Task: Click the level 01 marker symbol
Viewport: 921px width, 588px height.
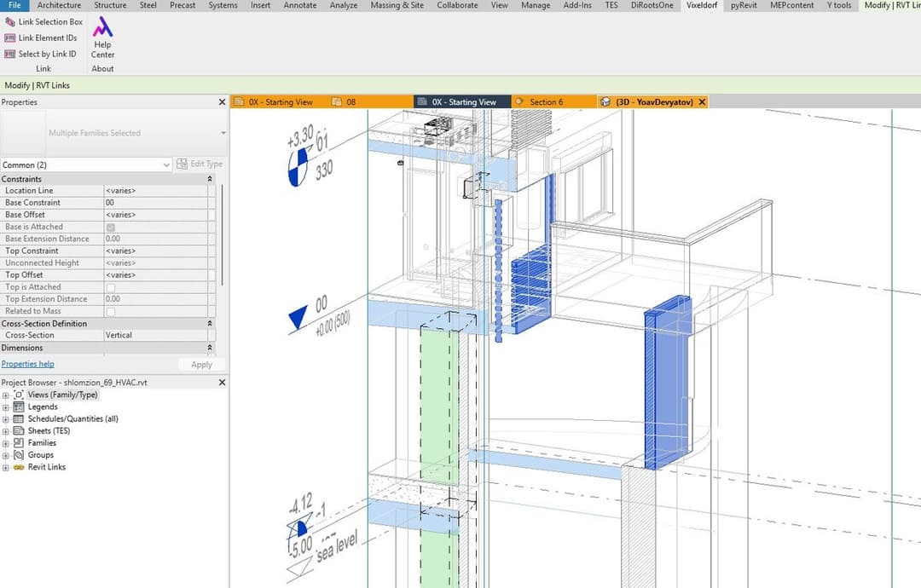Action: point(298,167)
